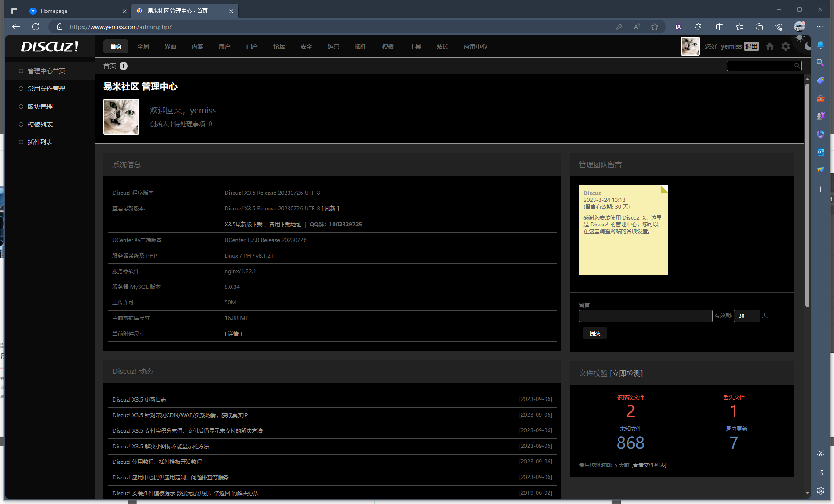The height and width of the screenshot is (504, 834).
Task: Select 版块管理 in left sidebar
Action: tap(40, 107)
